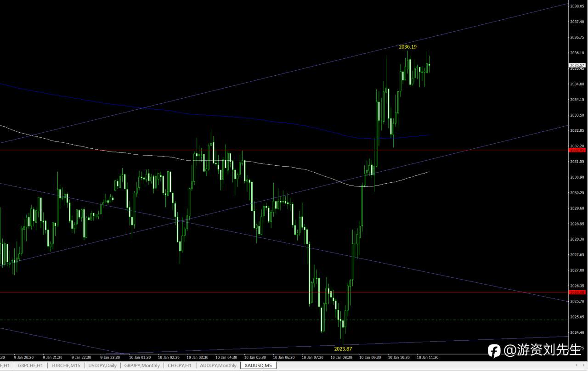Click the 10 Jan 11:30 time label
Screen dimensions: 588x371
click(x=427, y=357)
